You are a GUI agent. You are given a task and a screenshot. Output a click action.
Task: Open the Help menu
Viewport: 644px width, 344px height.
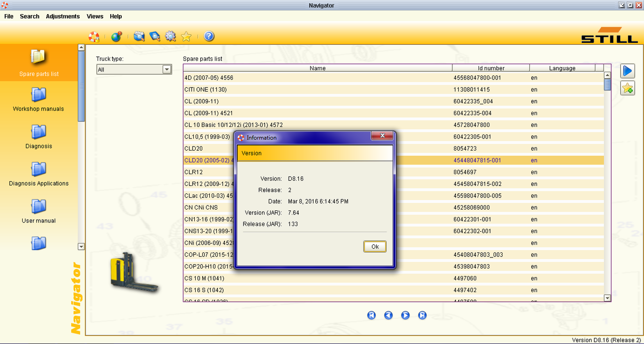click(116, 16)
